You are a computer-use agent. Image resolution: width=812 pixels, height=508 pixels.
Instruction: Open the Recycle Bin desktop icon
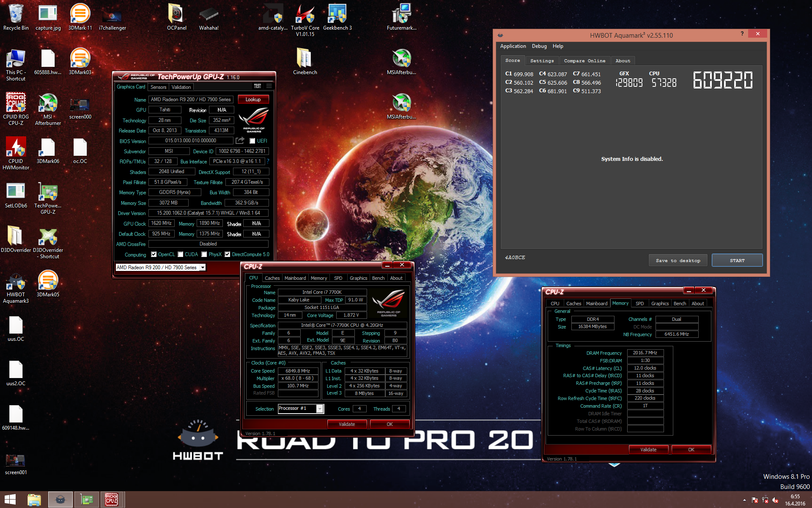[x=16, y=17]
